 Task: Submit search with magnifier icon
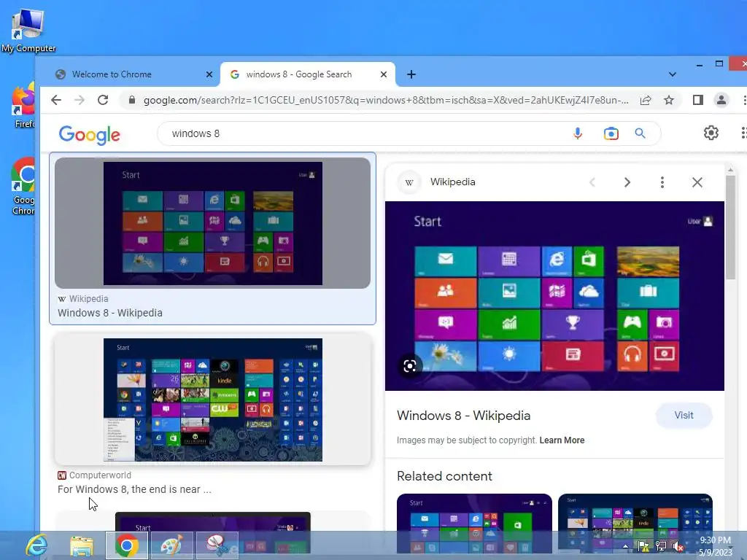click(640, 133)
